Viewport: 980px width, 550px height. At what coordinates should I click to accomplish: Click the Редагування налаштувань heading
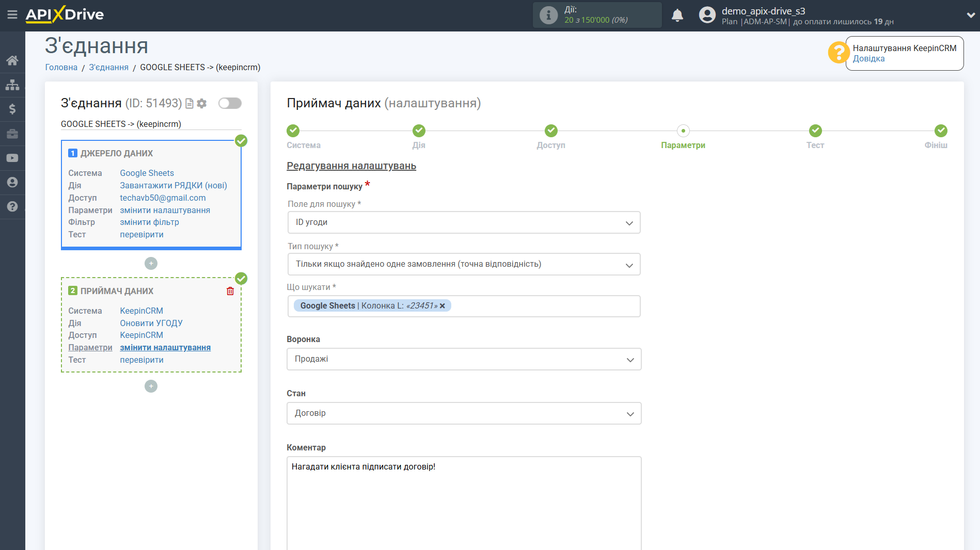coord(351,166)
